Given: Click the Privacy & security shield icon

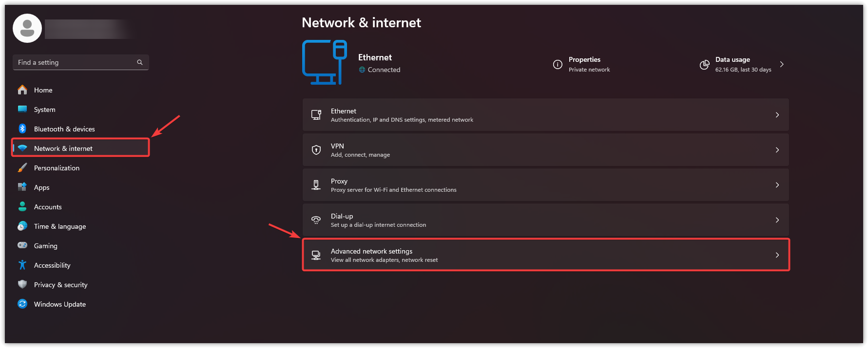Looking at the screenshot, I should [x=22, y=285].
